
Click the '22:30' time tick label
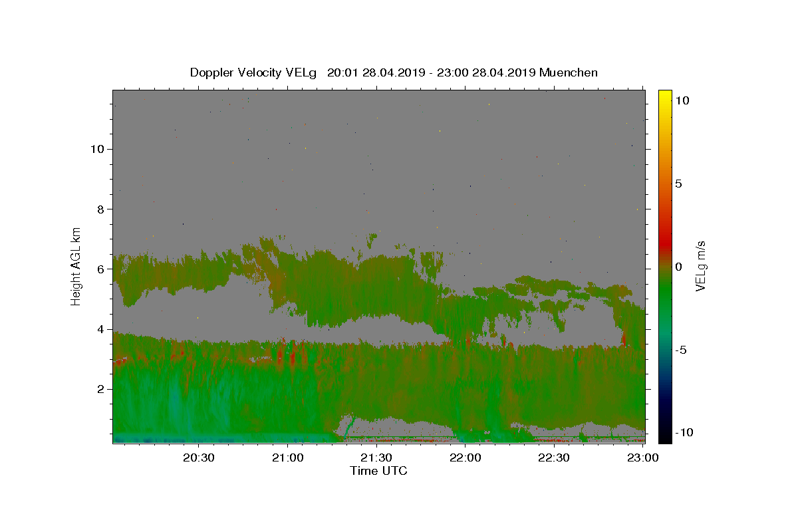pos(554,458)
